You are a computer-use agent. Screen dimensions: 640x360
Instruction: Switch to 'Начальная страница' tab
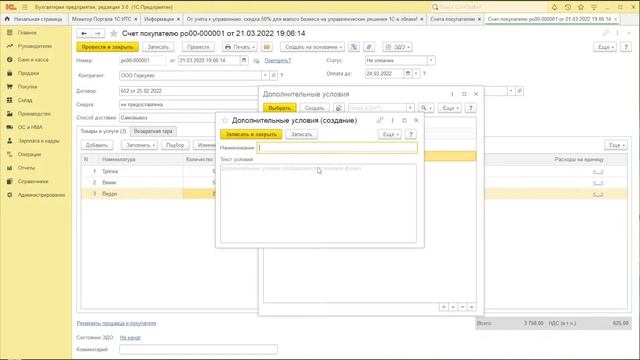click(x=34, y=19)
